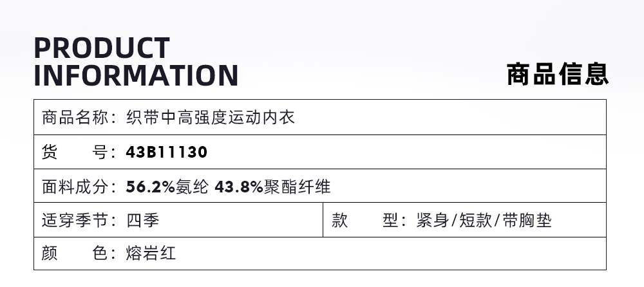
Task: Click the 紧身 style value
Action: point(433,221)
